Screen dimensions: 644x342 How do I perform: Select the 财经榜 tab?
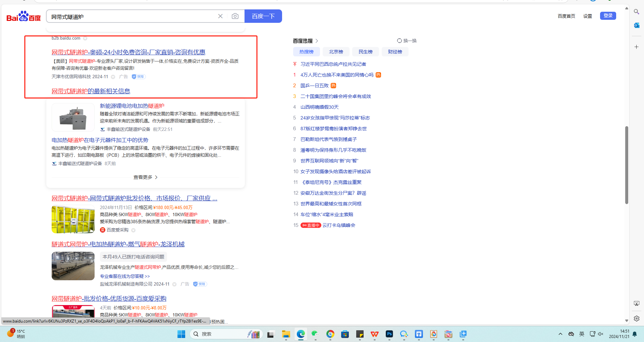click(395, 52)
